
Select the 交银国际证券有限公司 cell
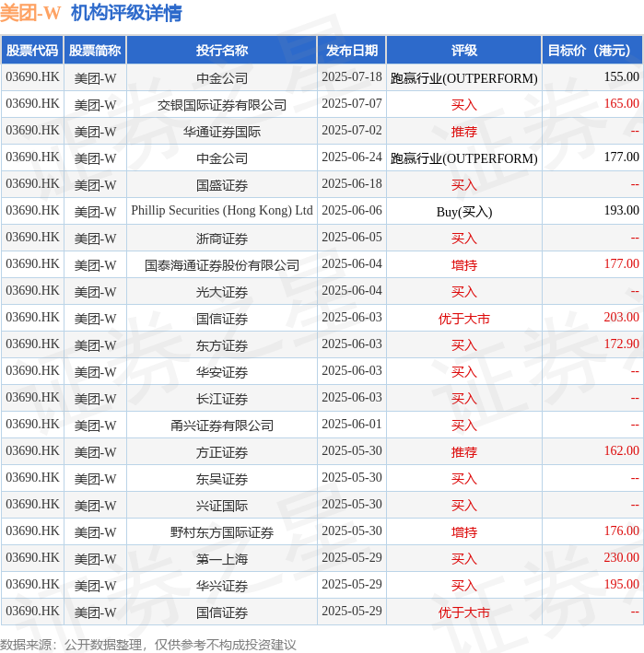222,105
